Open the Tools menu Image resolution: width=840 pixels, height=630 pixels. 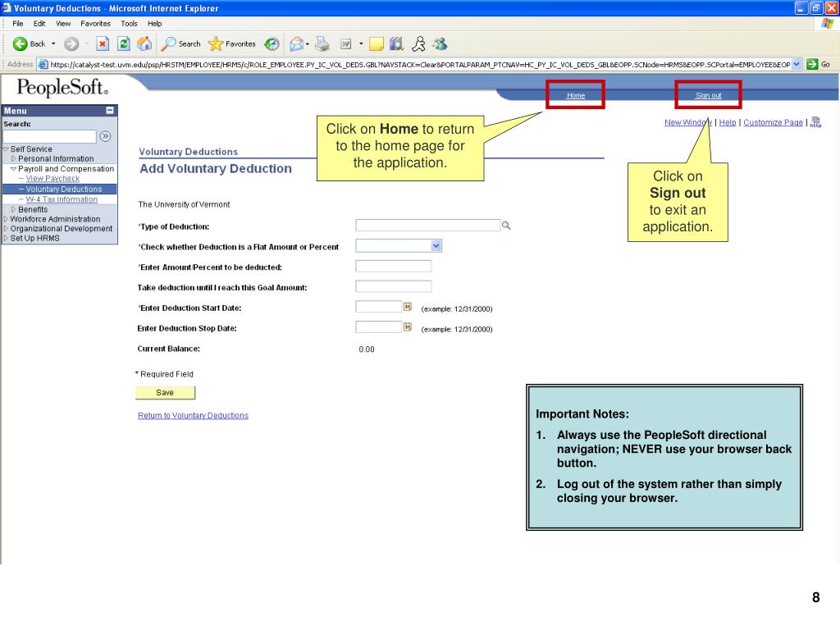click(x=129, y=24)
